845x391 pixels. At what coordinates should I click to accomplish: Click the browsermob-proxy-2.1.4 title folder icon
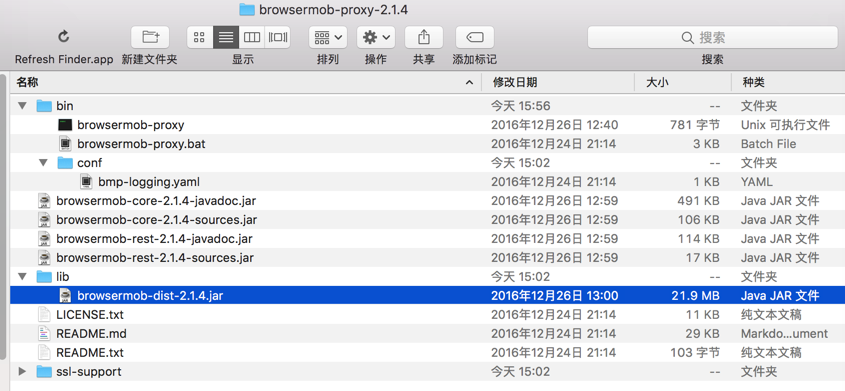[x=246, y=9]
